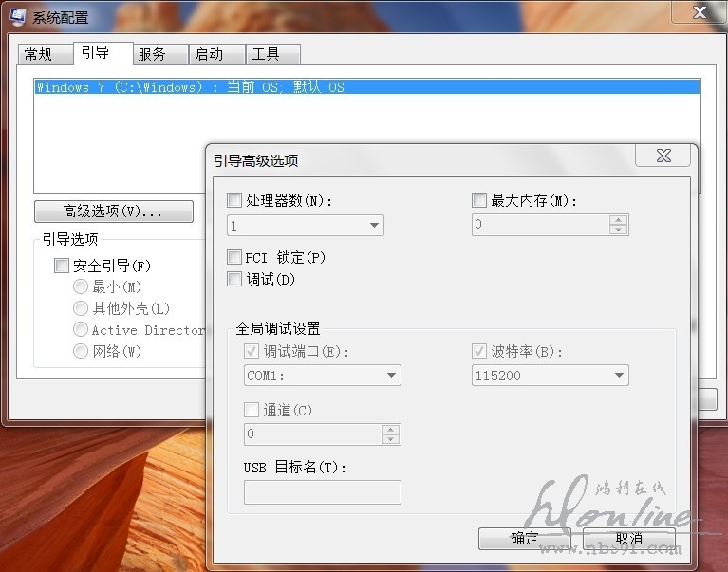The height and width of the screenshot is (572, 728).
Task: Increase maximum memory with up arrow
Action: coord(618,220)
